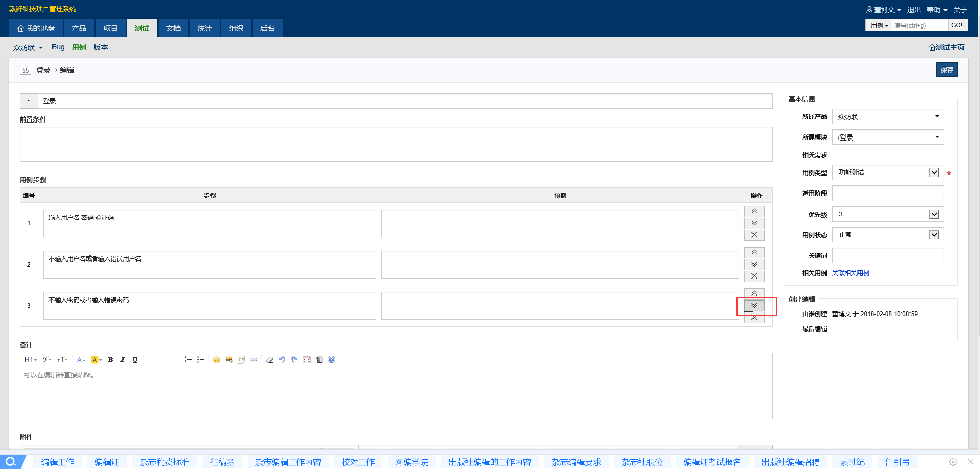980x469 pixels.
Task: Open the 文档 tab
Action: [x=173, y=28]
